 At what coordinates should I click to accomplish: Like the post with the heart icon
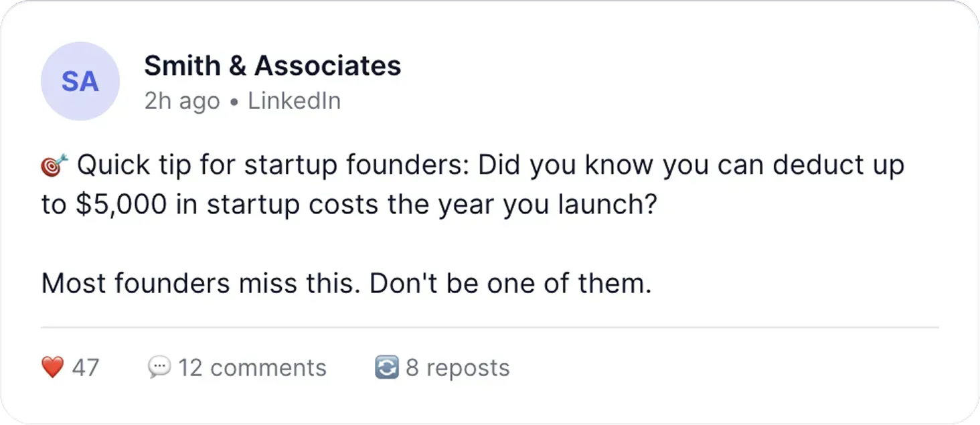(x=52, y=367)
